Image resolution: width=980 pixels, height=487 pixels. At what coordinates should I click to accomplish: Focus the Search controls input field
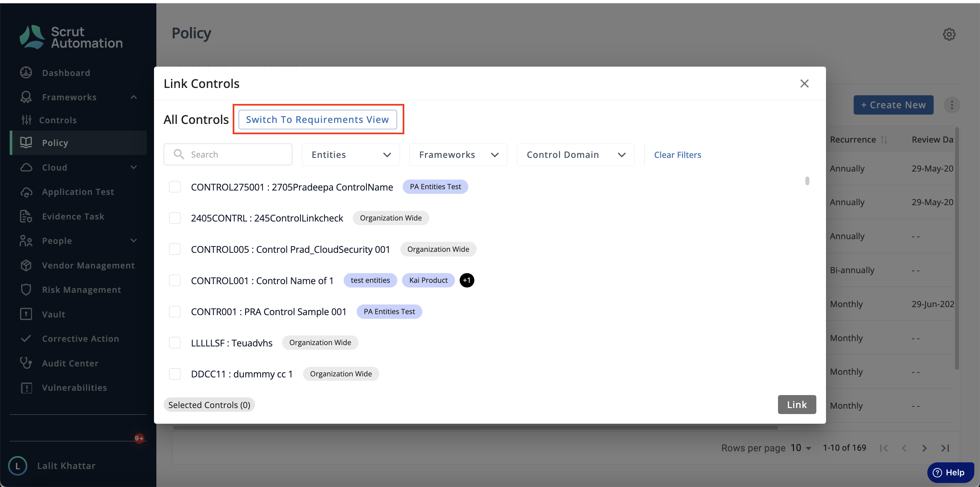pyautogui.click(x=228, y=154)
